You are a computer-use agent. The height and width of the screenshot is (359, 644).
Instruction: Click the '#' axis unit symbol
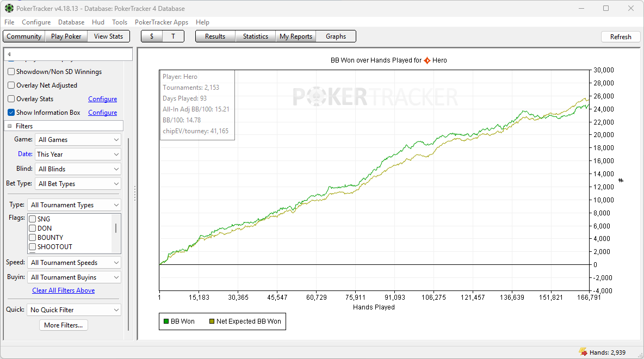[x=621, y=180]
